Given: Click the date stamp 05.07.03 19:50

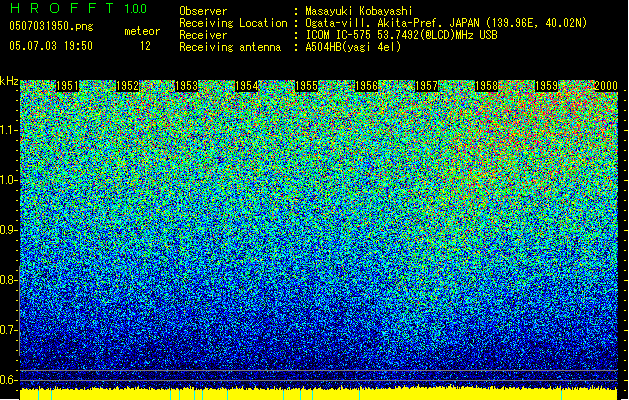Looking at the screenshot, I should coord(51,46).
